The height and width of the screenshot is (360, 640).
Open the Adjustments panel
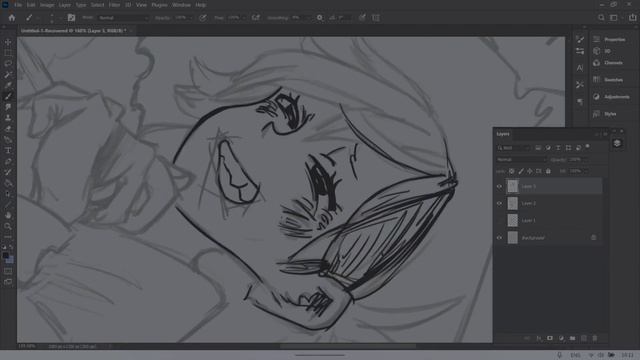pyautogui.click(x=611, y=97)
